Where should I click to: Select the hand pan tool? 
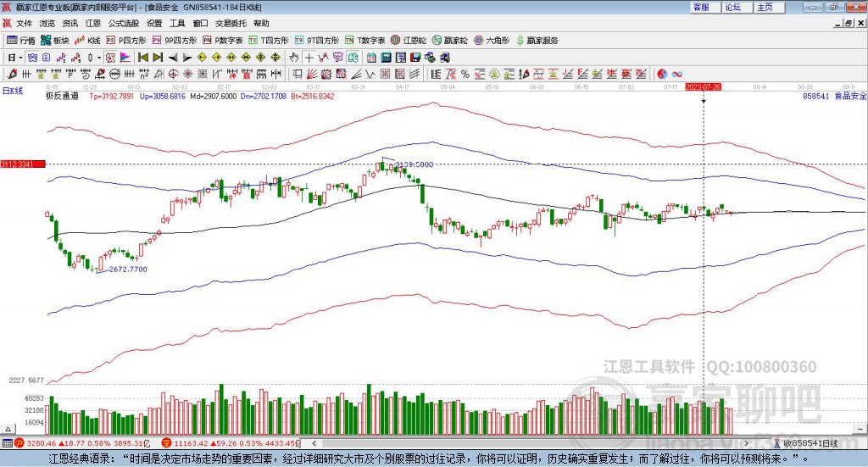tap(294, 58)
